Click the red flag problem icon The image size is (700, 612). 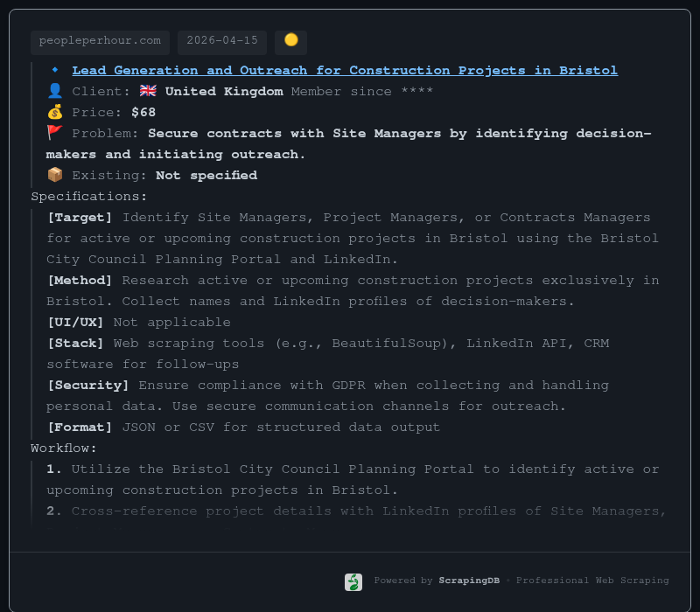(55, 133)
